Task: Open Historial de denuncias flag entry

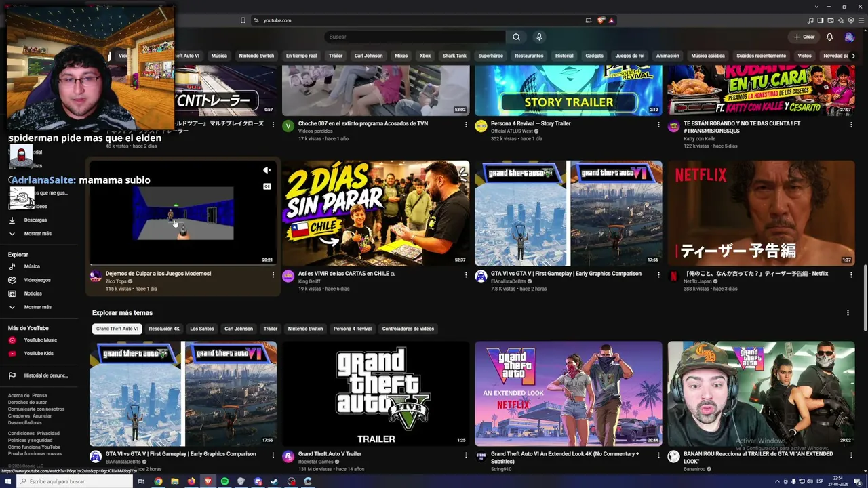Action: click(39, 375)
